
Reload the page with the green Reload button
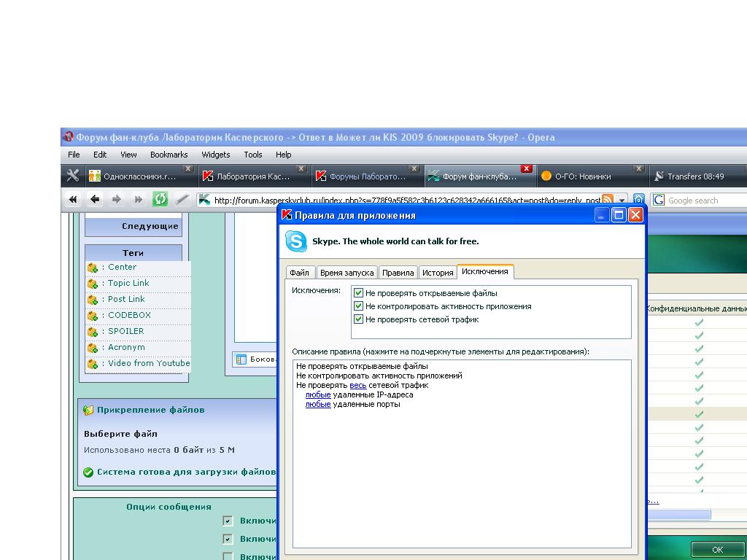tap(160, 199)
